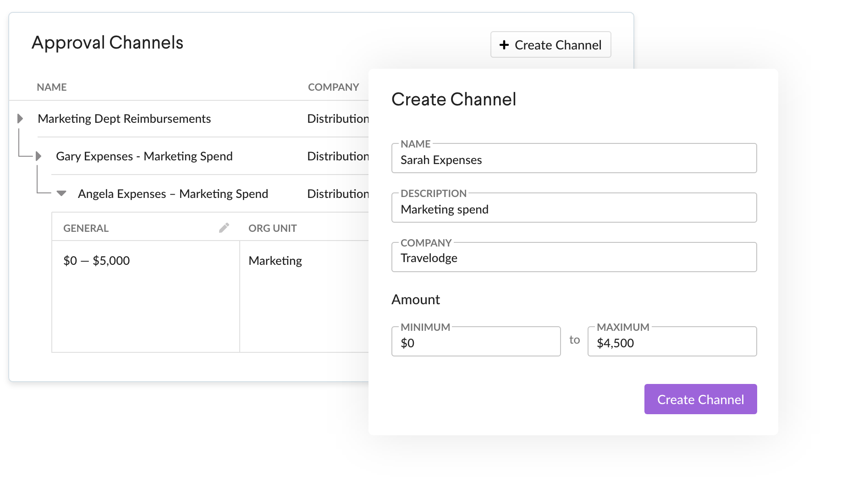The image size is (847, 504).
Task: Submit with purple Create Channel button
Action: (x=700, y=399)
